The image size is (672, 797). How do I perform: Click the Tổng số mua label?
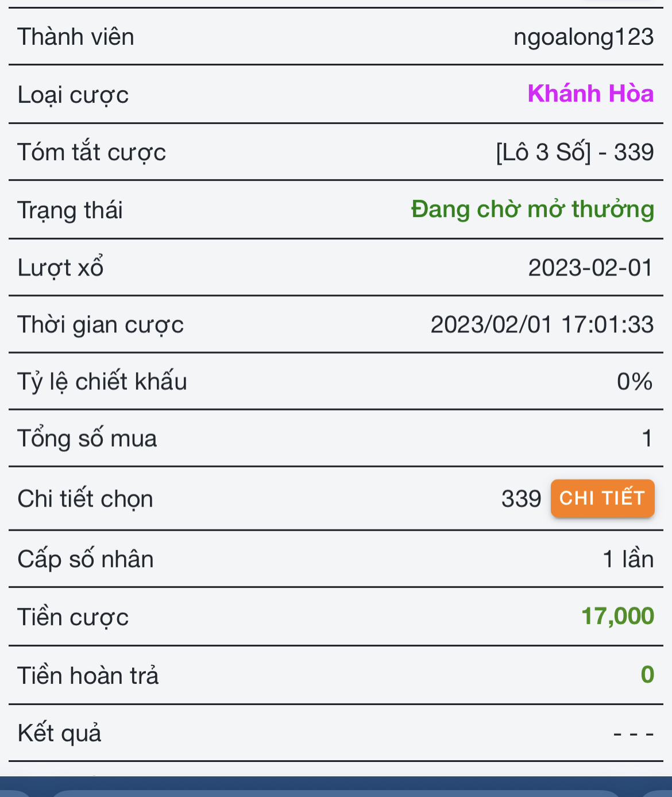tap(87, 439)
